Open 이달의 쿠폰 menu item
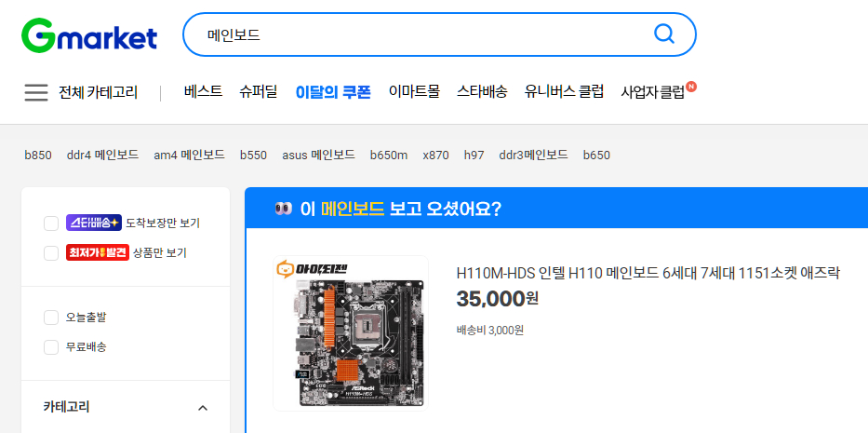This screenshot has height=433, width=868. 333,91
